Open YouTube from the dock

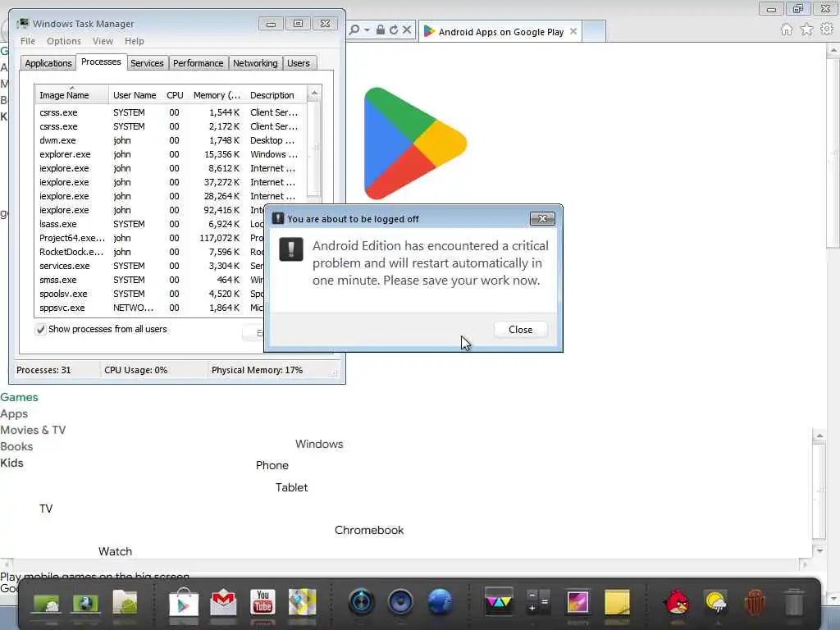262,602
